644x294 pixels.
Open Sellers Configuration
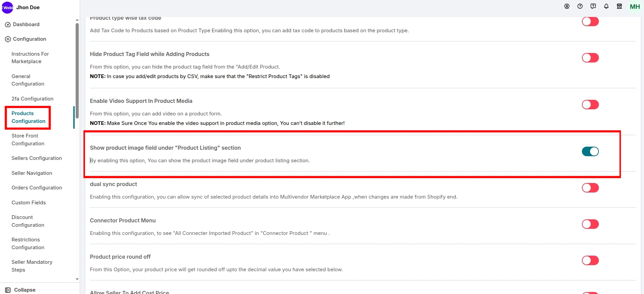[x=37, y=158]
